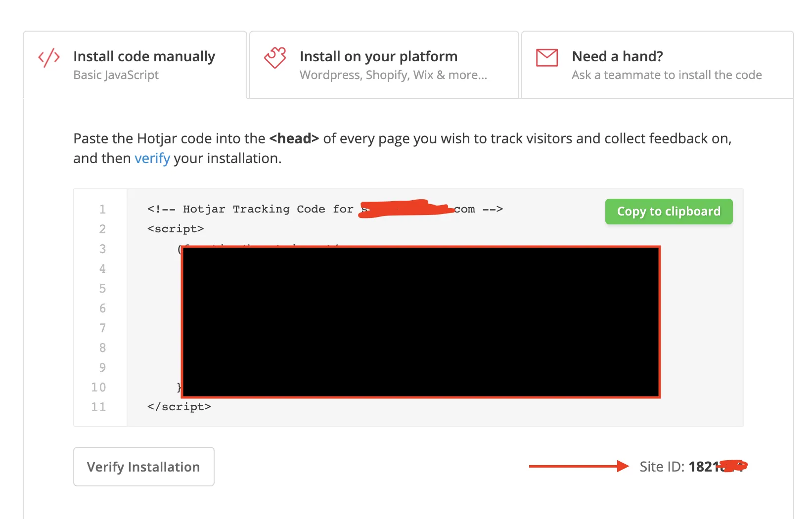Screen dimensions: 812x519
Task: Click the code brackets icon for manual install
Action: pos(49,58)
